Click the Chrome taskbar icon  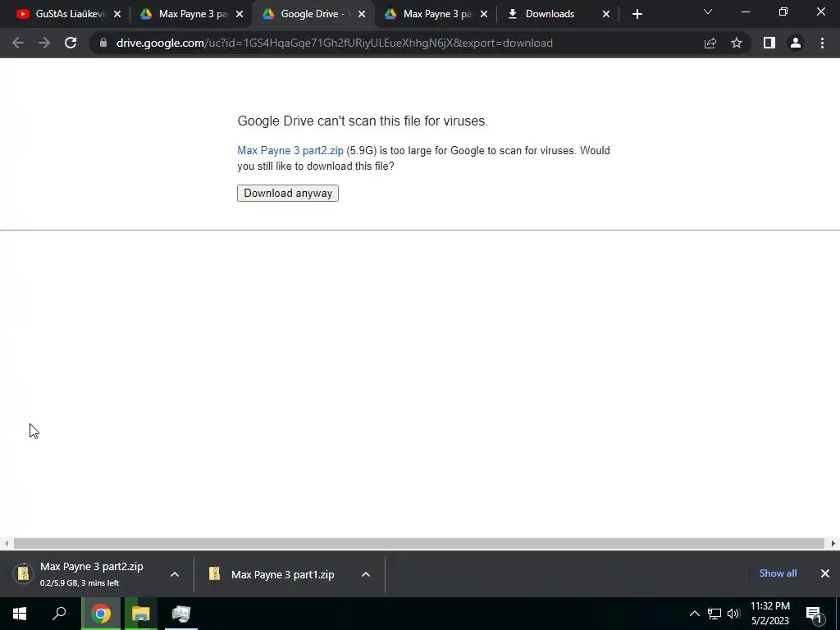point(101,614)
